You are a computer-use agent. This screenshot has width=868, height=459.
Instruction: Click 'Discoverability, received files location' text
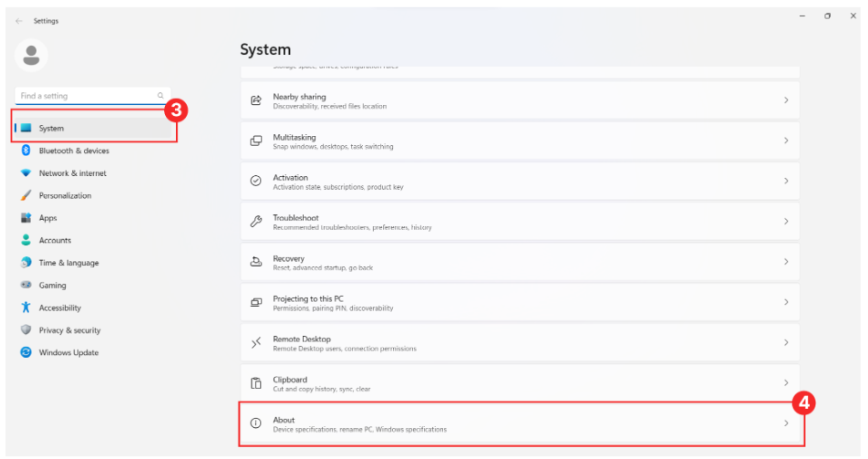pos(330,107)
